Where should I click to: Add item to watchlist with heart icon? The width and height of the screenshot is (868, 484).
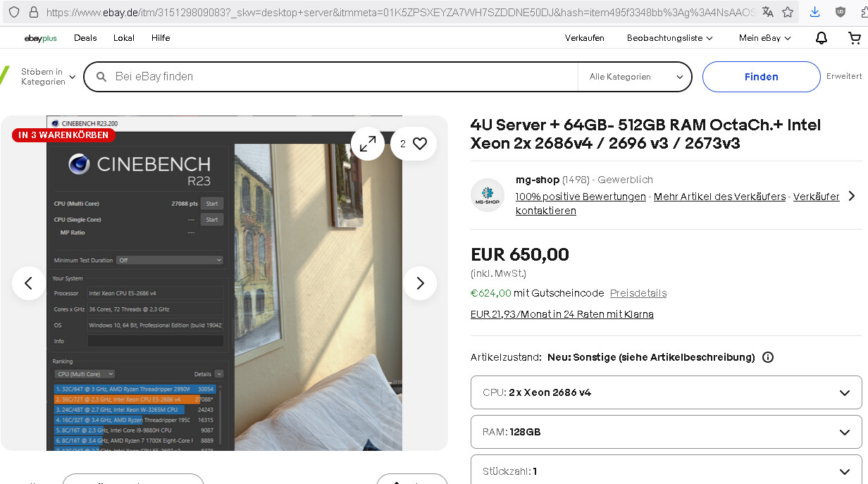pos(414,144)
